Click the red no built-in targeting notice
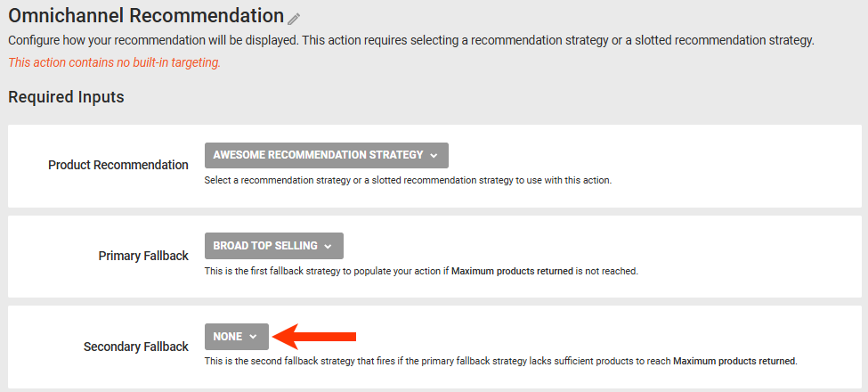 coord(114,63)
